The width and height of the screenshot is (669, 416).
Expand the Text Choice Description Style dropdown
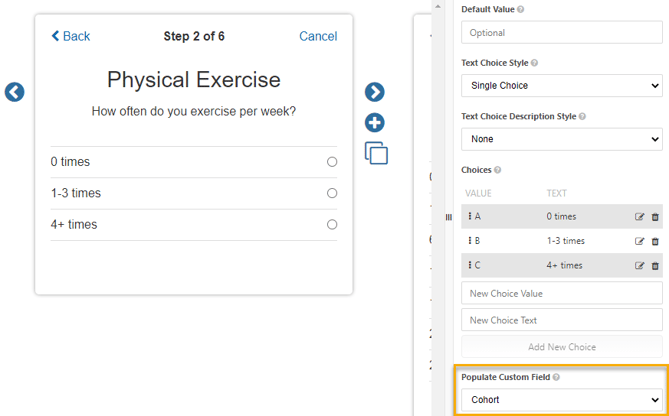(561, 139)
